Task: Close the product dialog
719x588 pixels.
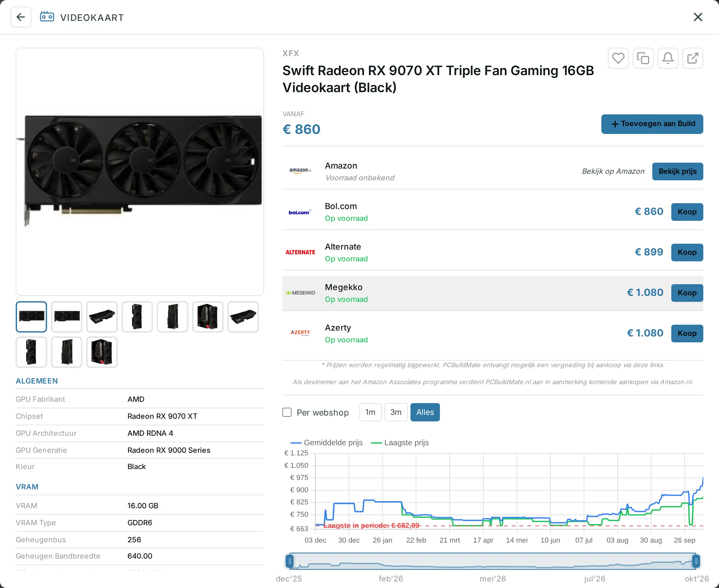Action: 698,17
